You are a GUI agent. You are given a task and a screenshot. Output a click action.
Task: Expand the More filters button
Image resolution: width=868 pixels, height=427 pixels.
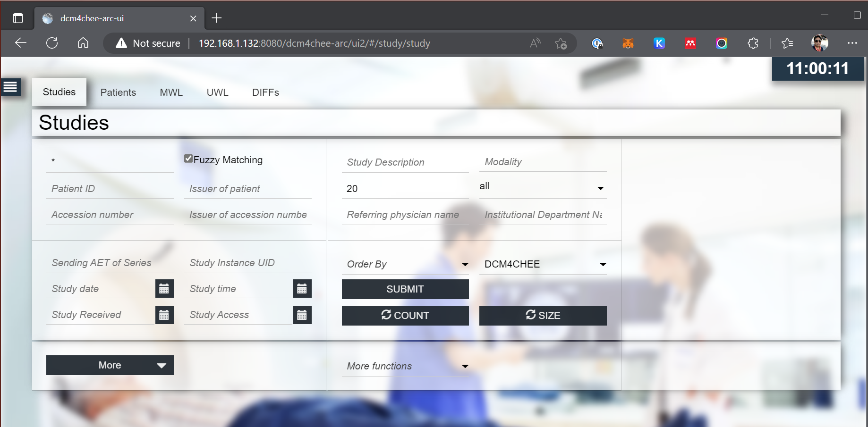[x=110, y=365]
